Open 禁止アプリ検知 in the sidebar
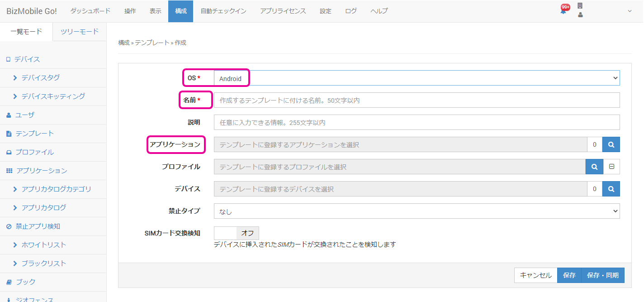The height and width of the screenshot is (302, 644). (x=38, y=226)
